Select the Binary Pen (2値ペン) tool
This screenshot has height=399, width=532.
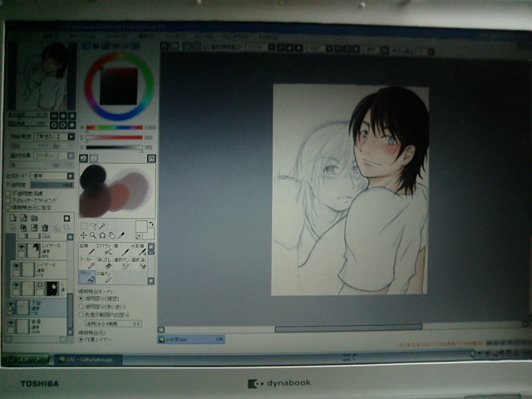(104, 277)
